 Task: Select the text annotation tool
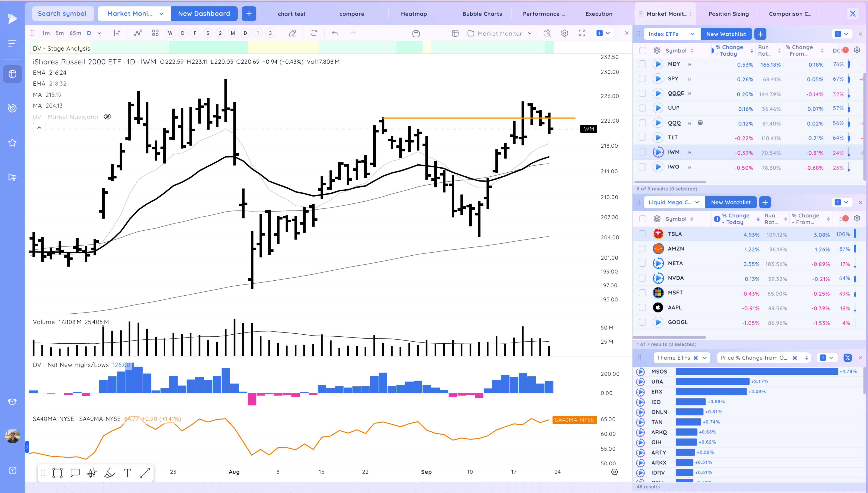[x=127, y=473]
